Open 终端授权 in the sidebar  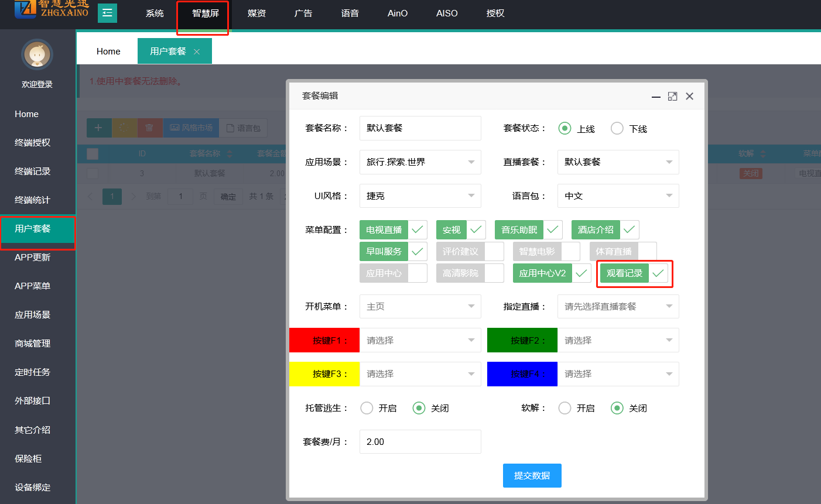[33, 142]
